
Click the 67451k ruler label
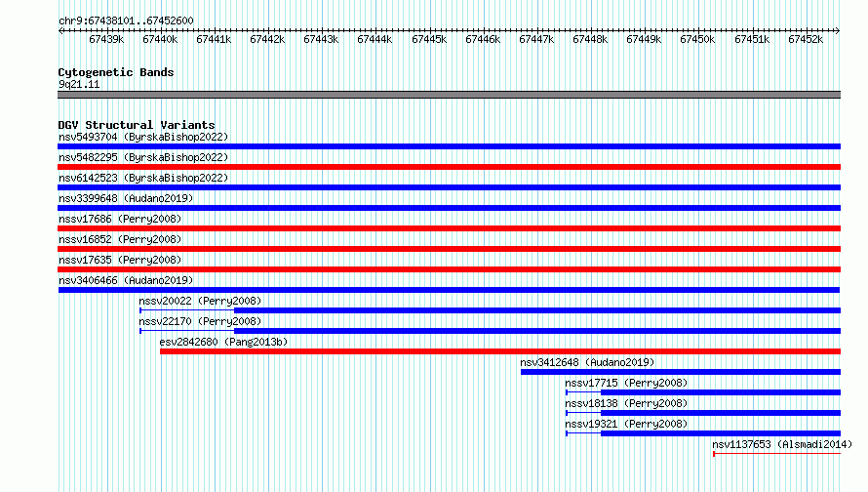(x=752, y=39)
